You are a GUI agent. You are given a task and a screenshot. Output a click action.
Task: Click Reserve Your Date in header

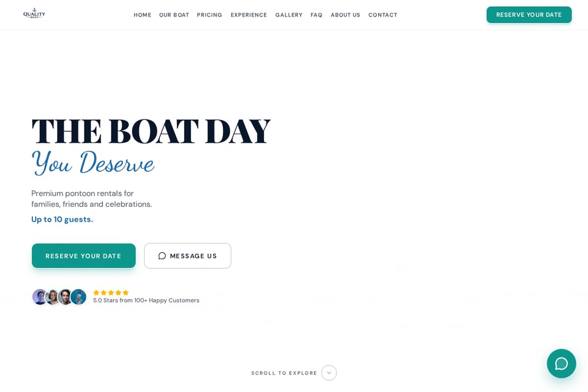[529, 15]
